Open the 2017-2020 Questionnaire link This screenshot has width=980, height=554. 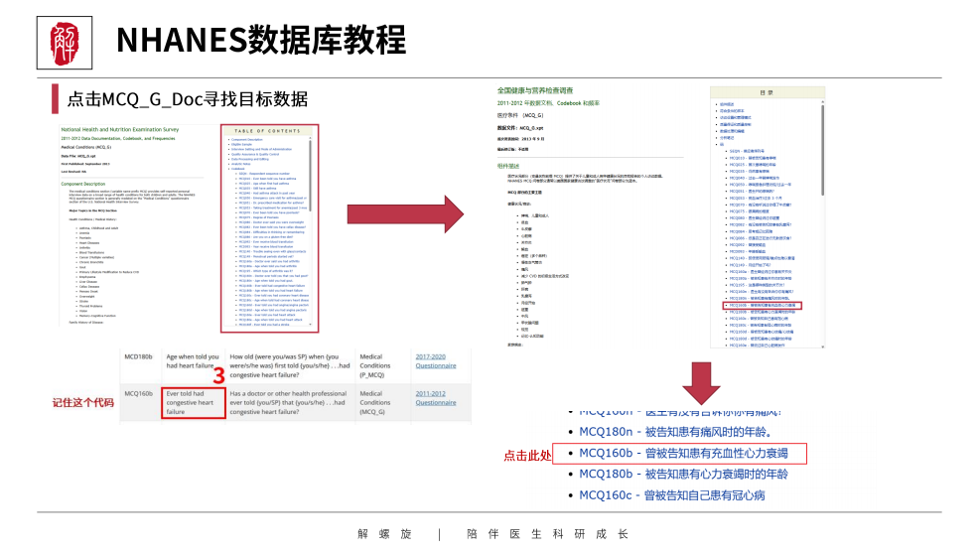point(436,360)
